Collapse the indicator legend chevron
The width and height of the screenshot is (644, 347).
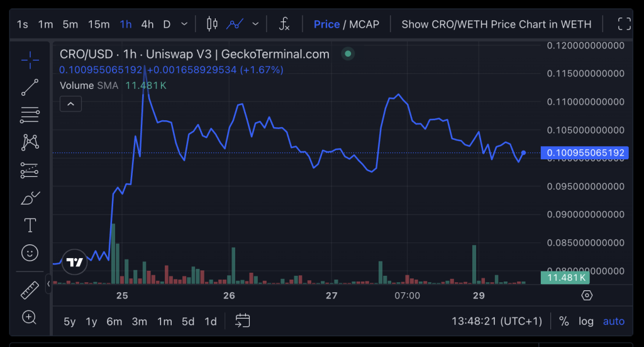pos(70,104)
